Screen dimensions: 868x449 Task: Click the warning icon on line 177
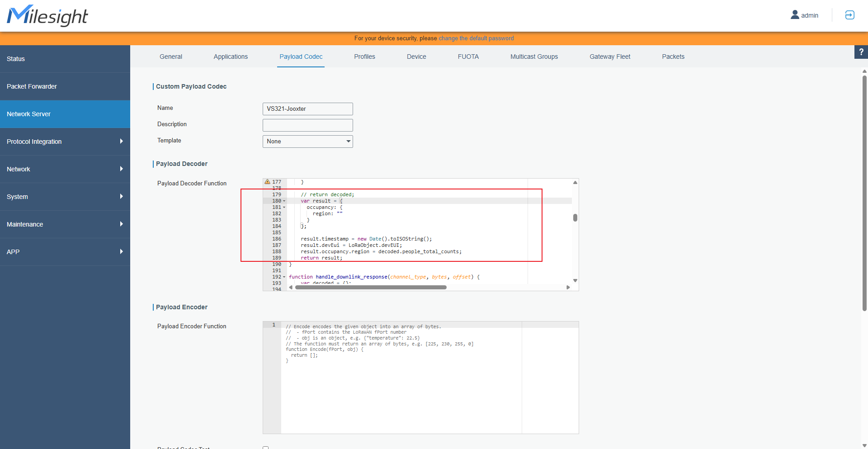[267, 182]
